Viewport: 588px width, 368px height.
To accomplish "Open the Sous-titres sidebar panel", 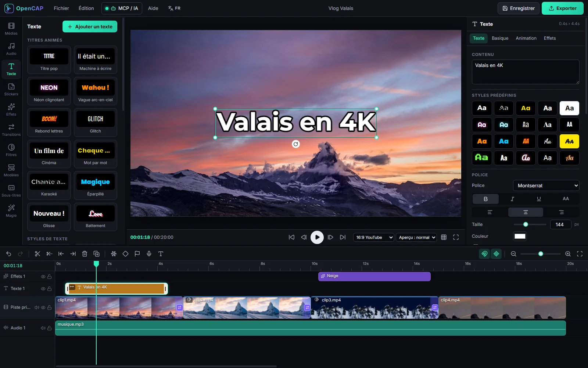I will (11, 191).
